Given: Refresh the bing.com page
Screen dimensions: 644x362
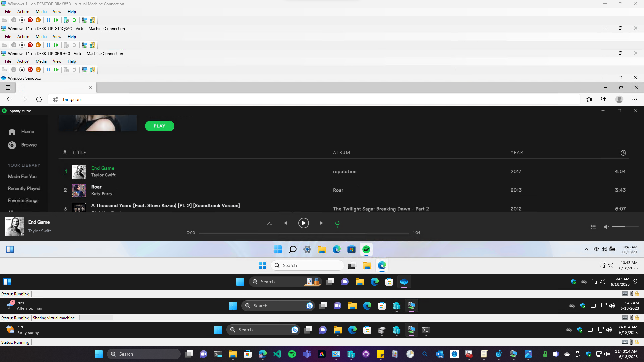Looking at the screenshot, I should pos(39,99).
